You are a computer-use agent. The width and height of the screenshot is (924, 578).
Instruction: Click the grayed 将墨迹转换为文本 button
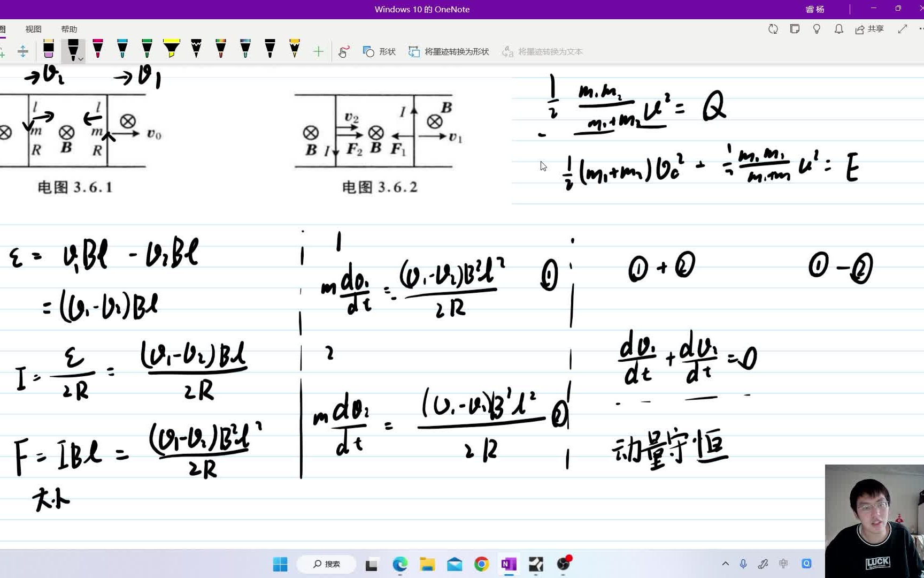pyautogui.click(x=543, y=51)
